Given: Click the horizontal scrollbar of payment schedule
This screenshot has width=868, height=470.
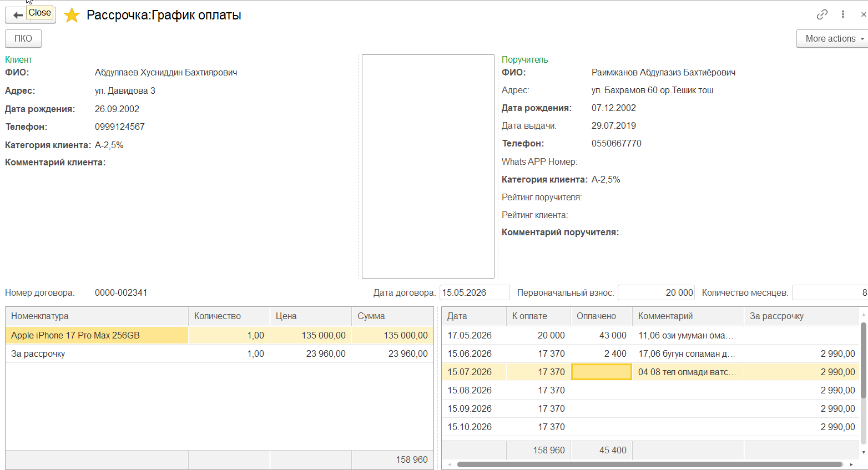Looking at the screenshot, I should (x=649, y=464).
